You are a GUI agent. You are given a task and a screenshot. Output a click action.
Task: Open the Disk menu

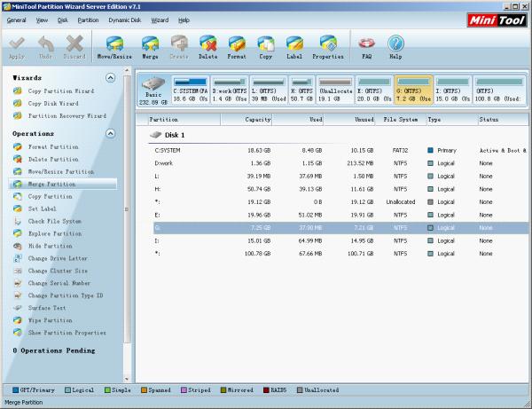63,20
